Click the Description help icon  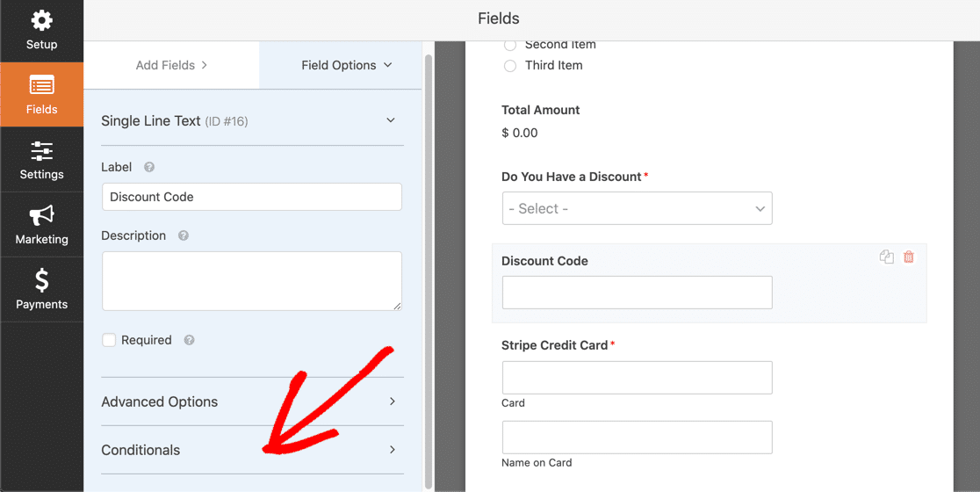click(184, 235)
